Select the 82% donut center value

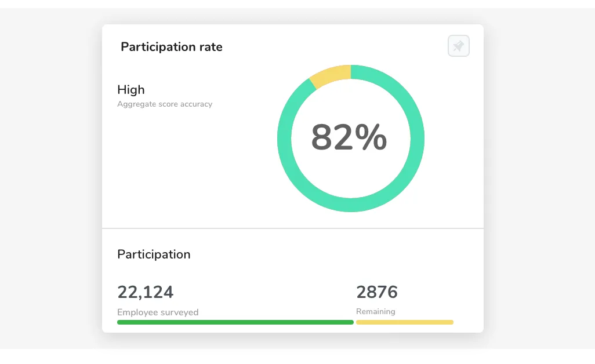[x=349, y=137]
